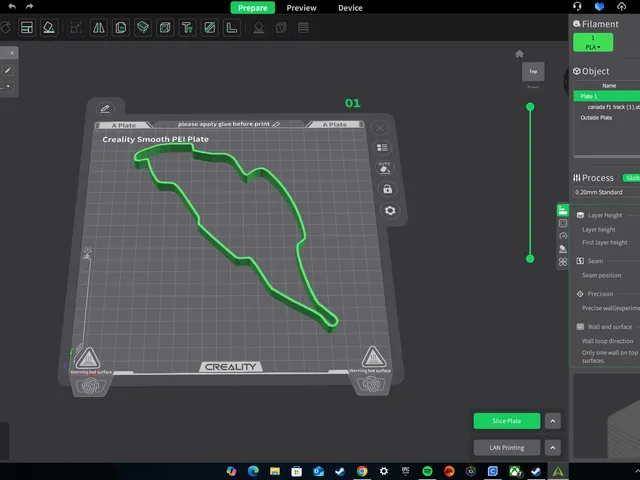This screenshot has width=640, height=480.
Task: Open the speed gauge process category
Action: coord(563,236)
